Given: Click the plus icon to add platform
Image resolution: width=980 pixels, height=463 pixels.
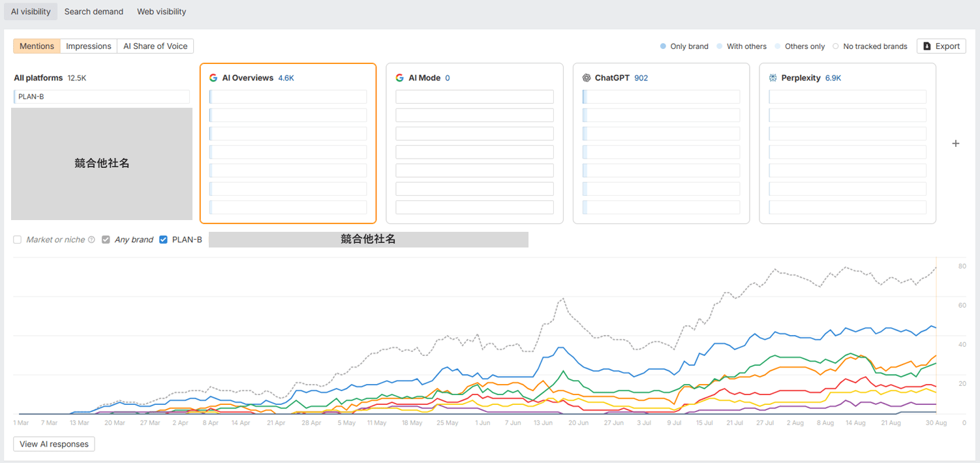Looking at the screenshot, I should [x=956, y=144].
